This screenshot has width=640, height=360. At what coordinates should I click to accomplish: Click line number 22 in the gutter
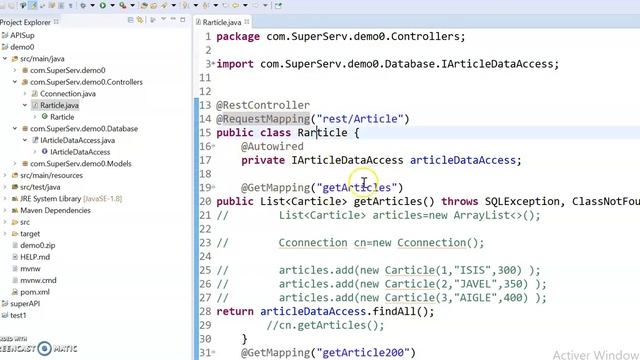pyautogui.click(x=205, y=229)
